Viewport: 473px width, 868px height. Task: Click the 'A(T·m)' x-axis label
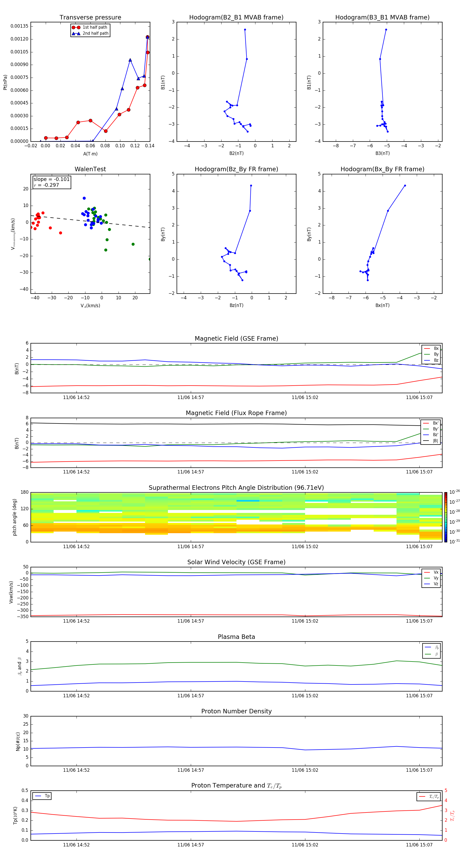(90, 154)
